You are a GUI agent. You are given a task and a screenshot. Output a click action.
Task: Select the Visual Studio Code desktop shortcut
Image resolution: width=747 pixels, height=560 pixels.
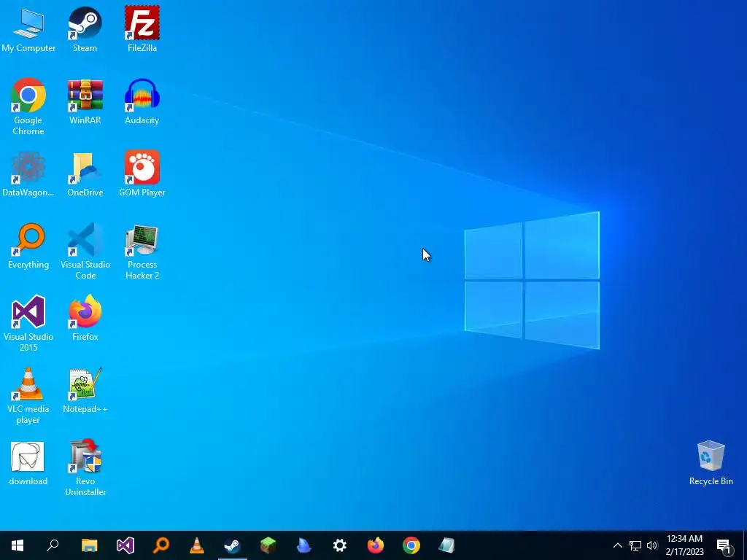tap(85, 252)
